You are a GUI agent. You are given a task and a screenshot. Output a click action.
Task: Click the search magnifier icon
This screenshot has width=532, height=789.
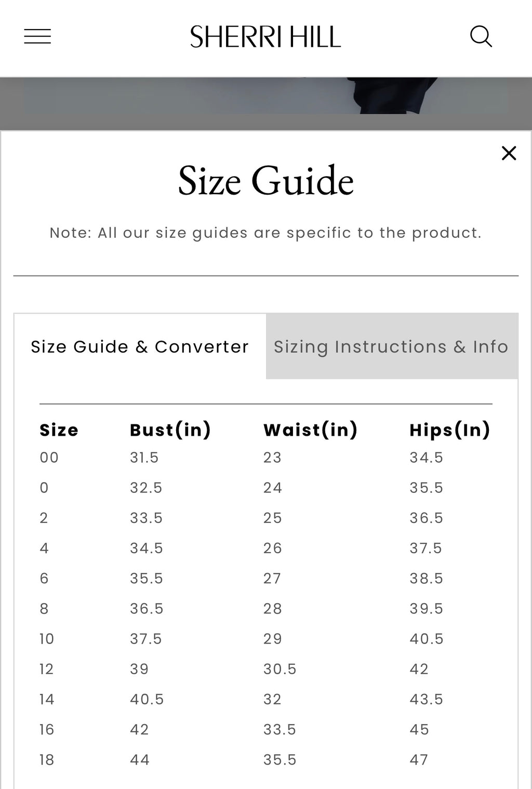(481, 36)
